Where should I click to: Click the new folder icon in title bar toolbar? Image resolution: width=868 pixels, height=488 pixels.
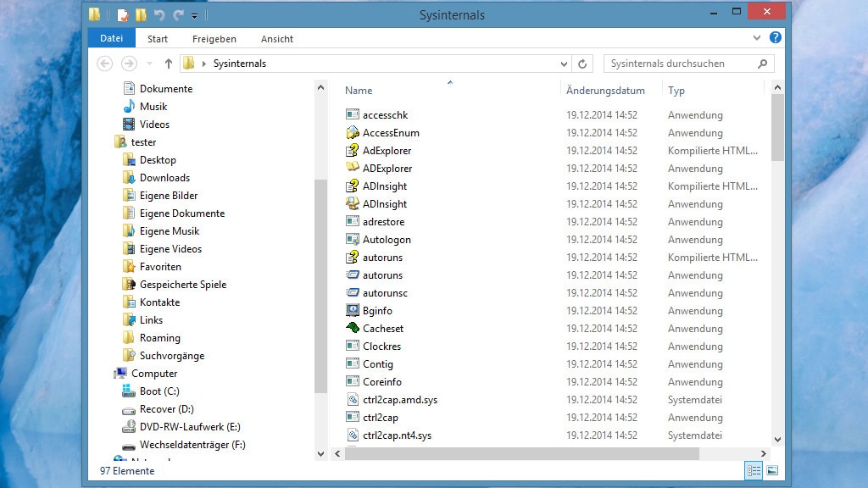point(142,15)
